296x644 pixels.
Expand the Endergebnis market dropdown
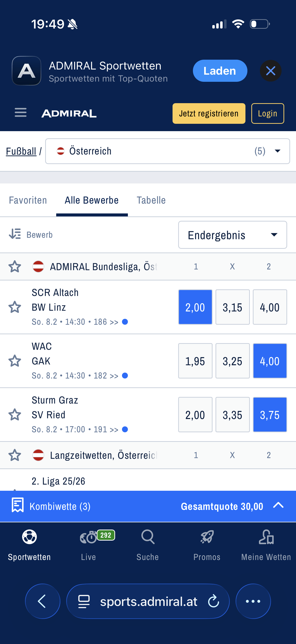[x=232, y=235]
